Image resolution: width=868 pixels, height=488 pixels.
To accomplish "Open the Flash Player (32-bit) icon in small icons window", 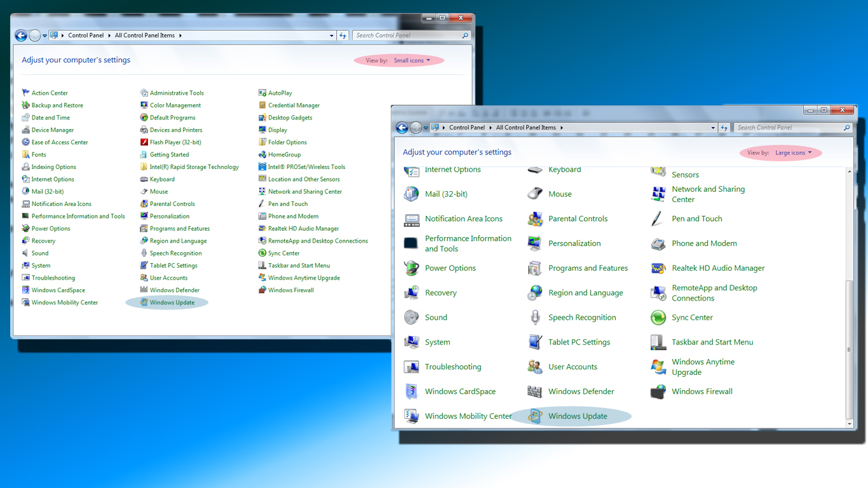I will click(x=144, y=142).
